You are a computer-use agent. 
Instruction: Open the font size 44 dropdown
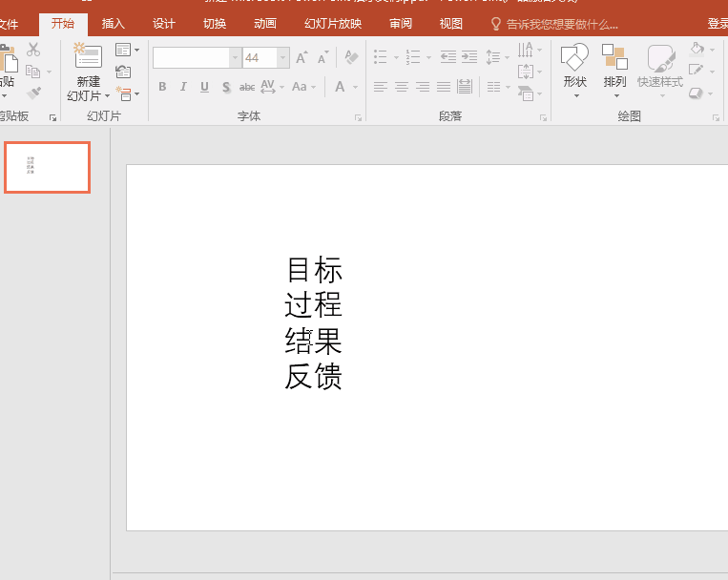click(x=282, y=57)
